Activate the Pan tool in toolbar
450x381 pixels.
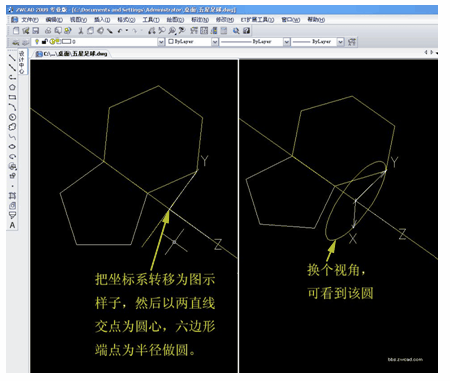(x=151, y=31)
